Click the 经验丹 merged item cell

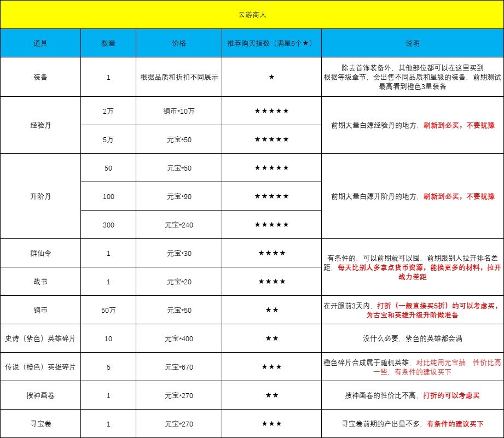[40, 125]
